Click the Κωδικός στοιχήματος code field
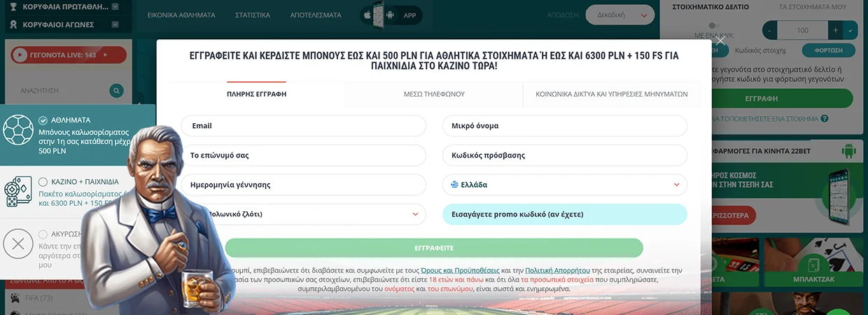The image size is (868, 315). point(762,50)
